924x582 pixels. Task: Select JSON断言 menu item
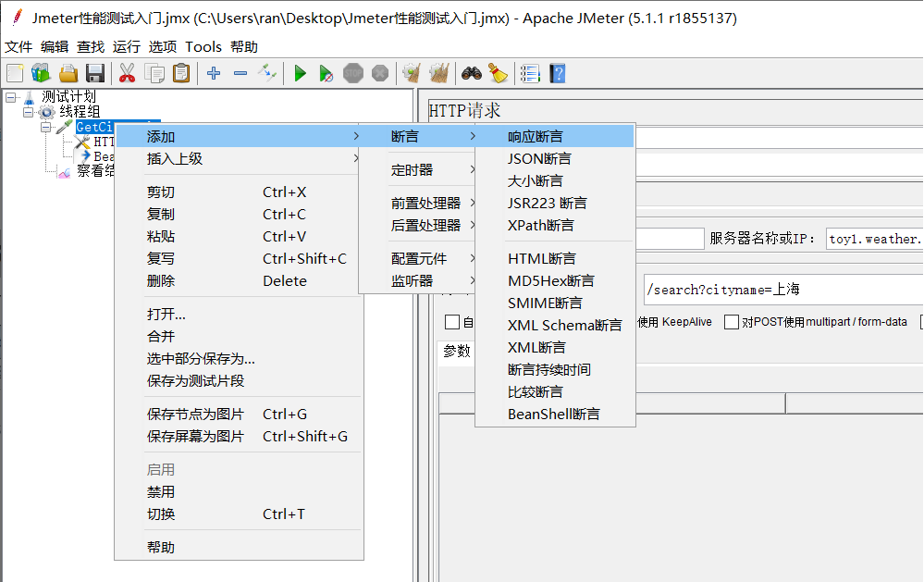[x=555, y=158]
